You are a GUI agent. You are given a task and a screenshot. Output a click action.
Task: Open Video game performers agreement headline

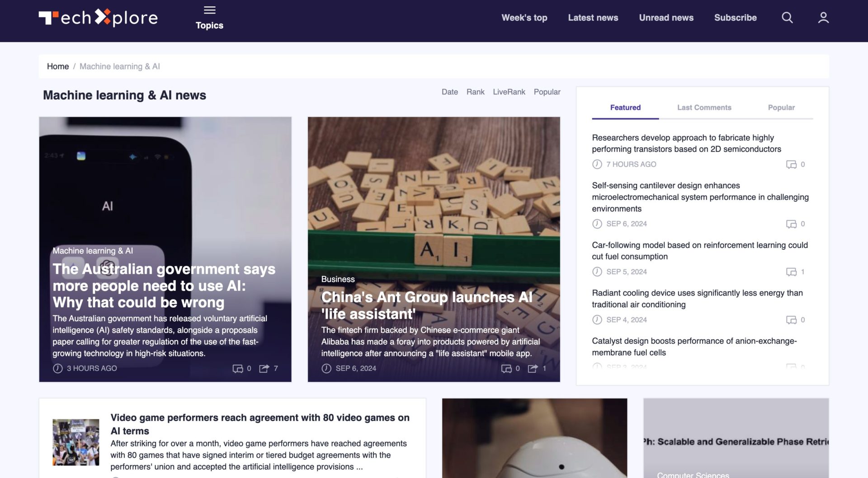pos(260,424)
